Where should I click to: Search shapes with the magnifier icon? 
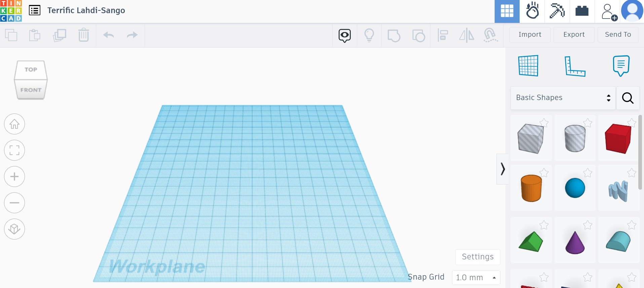pos(628,98)
